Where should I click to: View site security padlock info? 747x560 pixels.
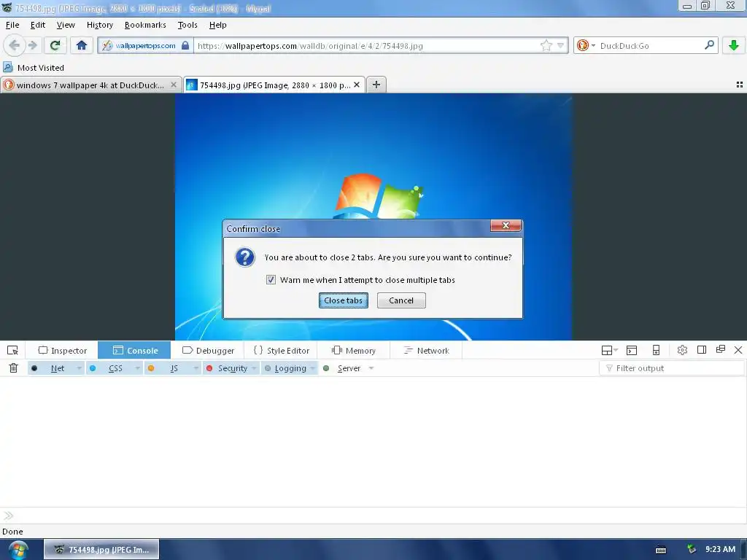tap(185, 45)
